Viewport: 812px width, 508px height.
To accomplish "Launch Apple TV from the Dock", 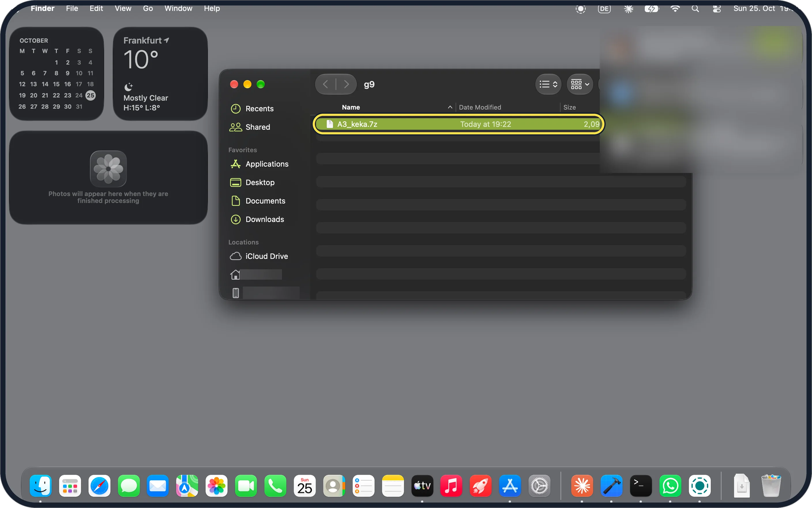I will tap(422, 486).
